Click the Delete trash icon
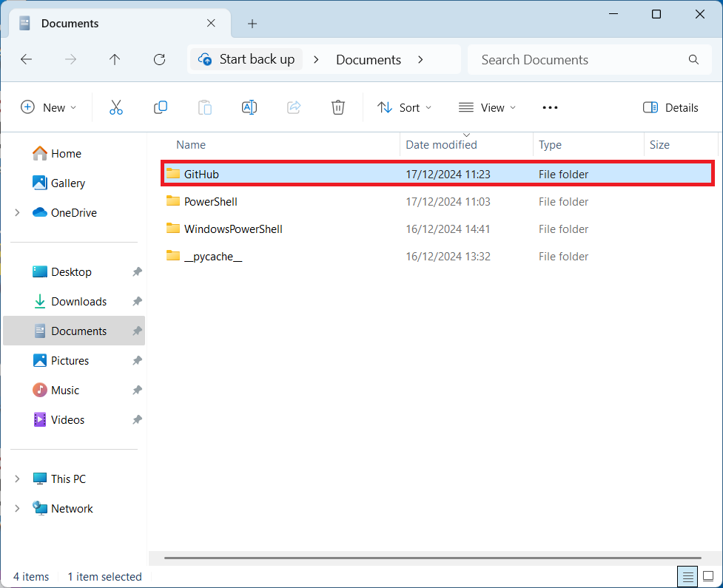The height and width of the screenshot is (588, 723). [x=338, y=107]
